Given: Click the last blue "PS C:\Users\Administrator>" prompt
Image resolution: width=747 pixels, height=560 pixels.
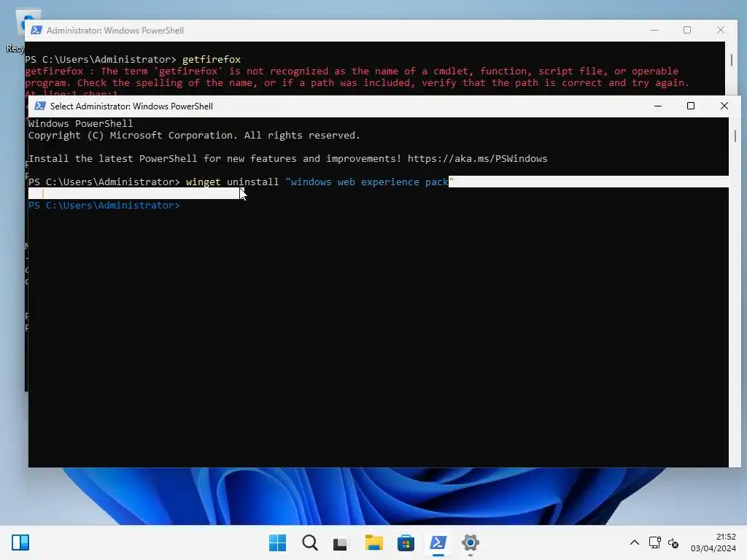Looking at the screenshot, I should (x=104, y=205).
